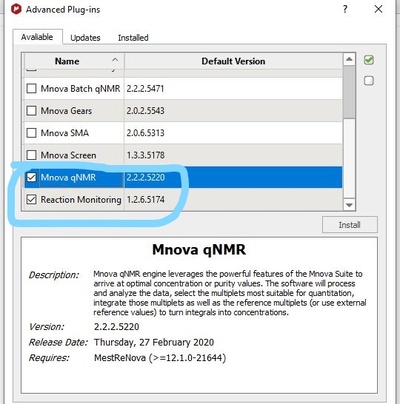Click the MestReNova requirement text
Screen dimensions: 400x404
160,358
